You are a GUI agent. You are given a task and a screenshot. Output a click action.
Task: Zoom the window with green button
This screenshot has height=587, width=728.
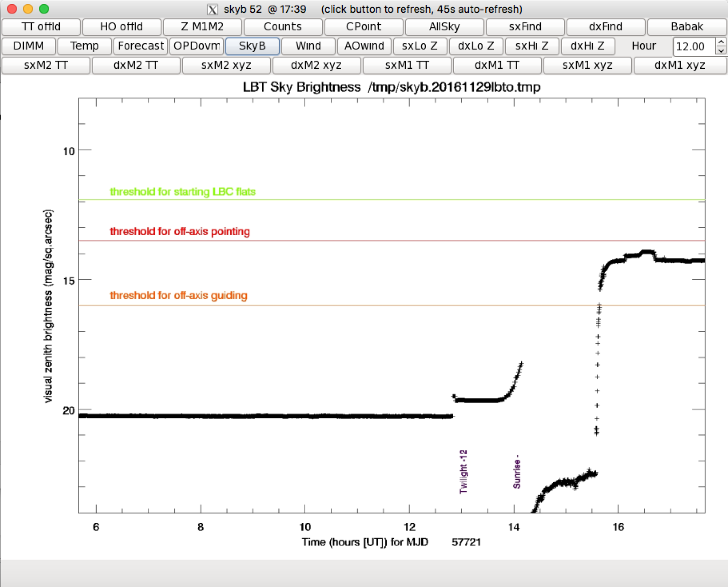[44, 9]
